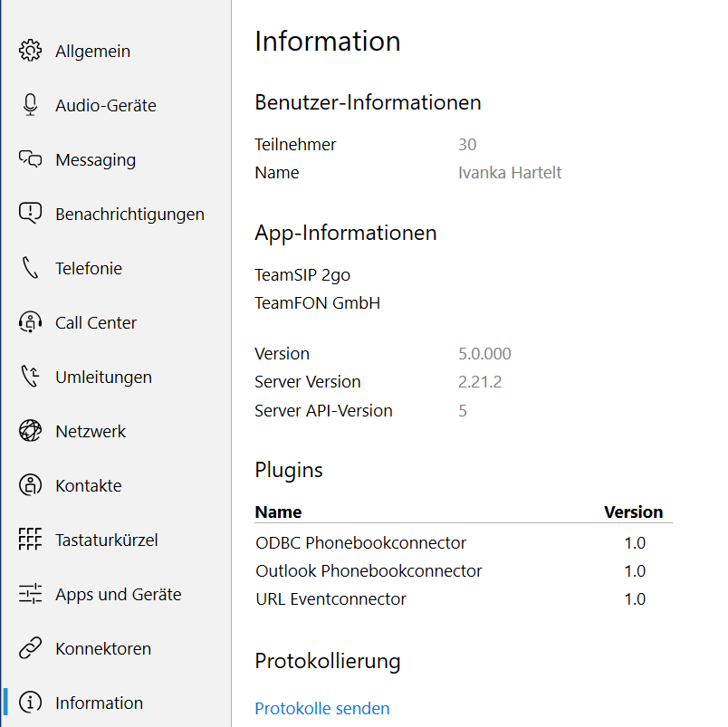Open Messaging via its chat bubbles icon
The width and height of the screenshot is (728, 727).
pyautogui.click(x=30, y=159)
